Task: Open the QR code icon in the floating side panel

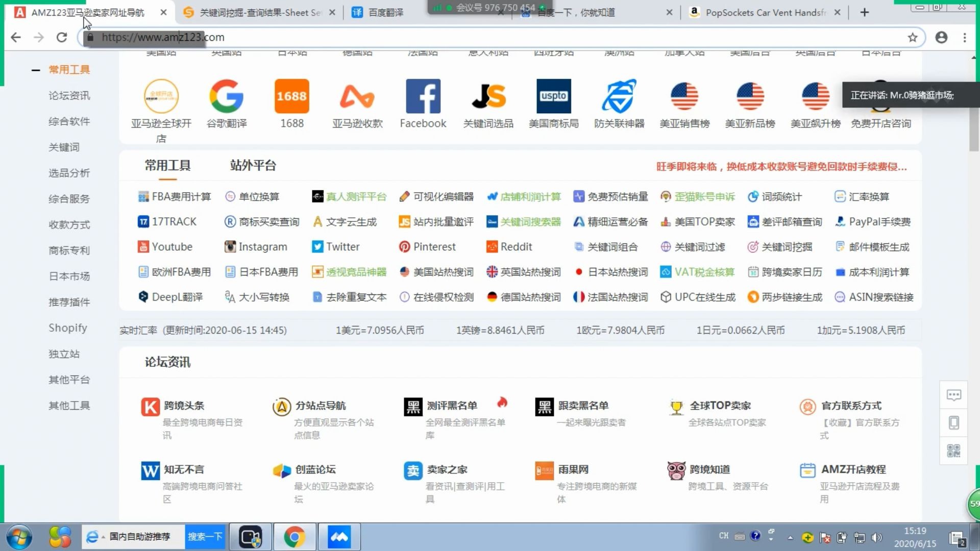Action: (x=953, y=450)
